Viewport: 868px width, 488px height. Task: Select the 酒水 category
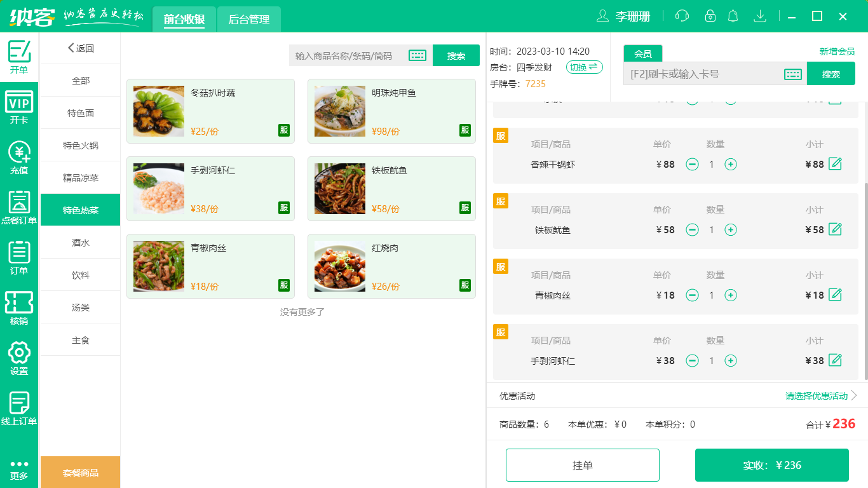click(81, 243)
